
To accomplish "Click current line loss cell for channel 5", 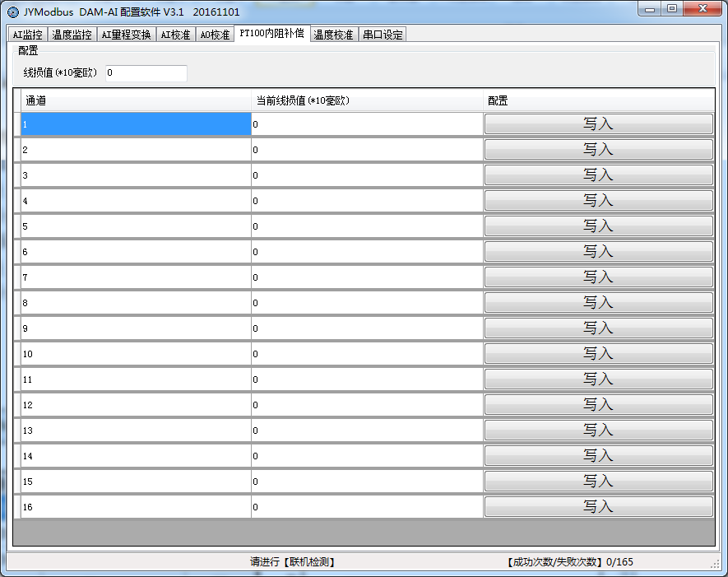I will [x=366, y=226].
